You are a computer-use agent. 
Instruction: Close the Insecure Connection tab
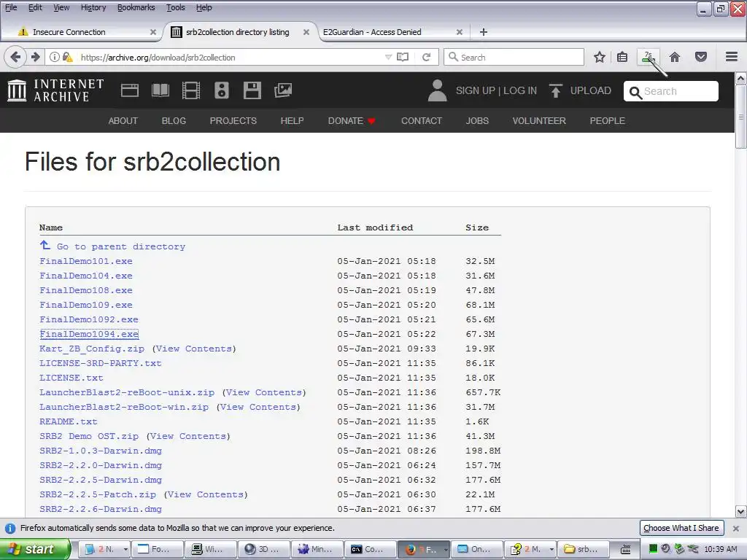click(153, 32)
